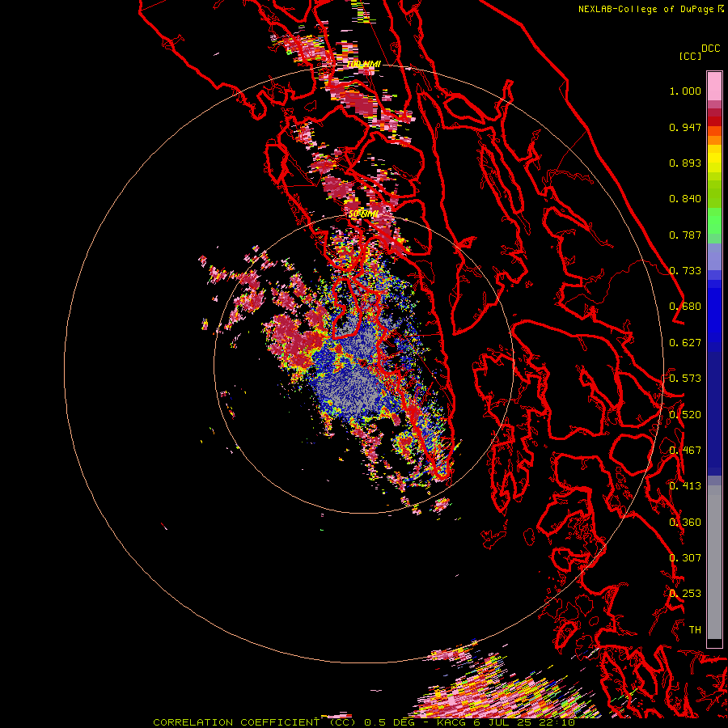The image size is (728, 728).
Task: Click the CORRELATION COEFFICIENT caption text
Action: coord(236,722)
